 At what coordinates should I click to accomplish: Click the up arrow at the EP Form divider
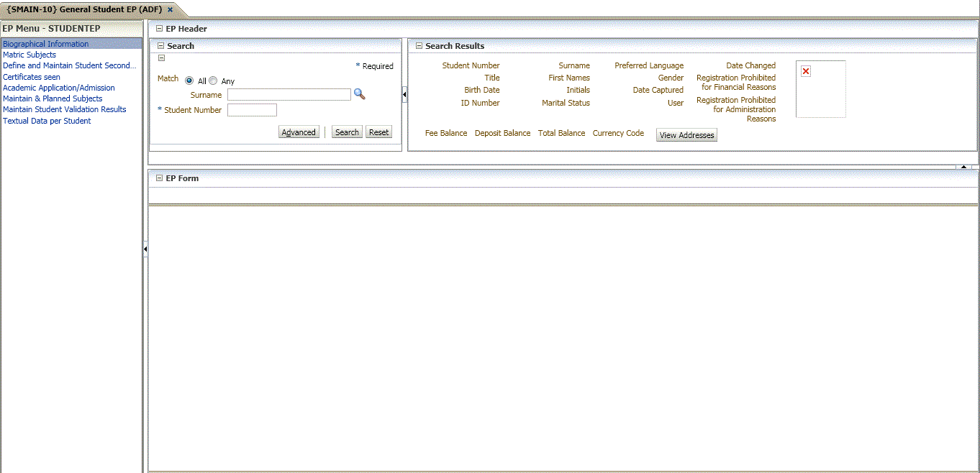click(x=963, y=166)
